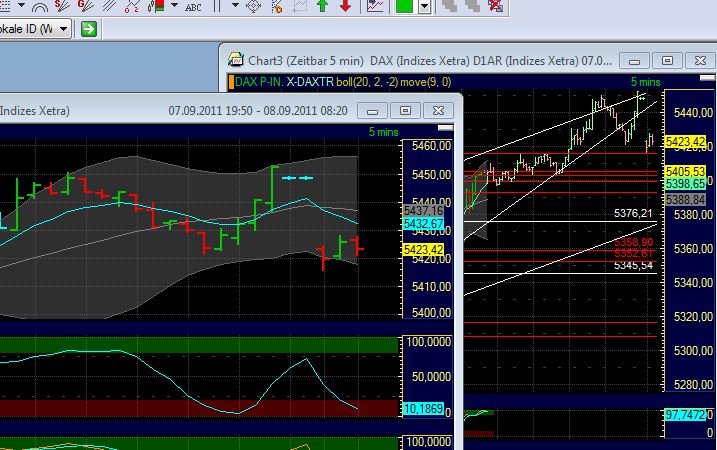Click the first grey stacked-blocks icon
This screenshot has width=717, height=450.
point(450,6)
